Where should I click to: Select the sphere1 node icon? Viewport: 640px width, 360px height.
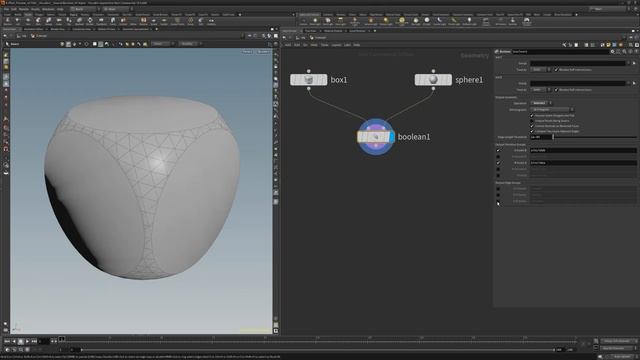[x=433, y=80]
